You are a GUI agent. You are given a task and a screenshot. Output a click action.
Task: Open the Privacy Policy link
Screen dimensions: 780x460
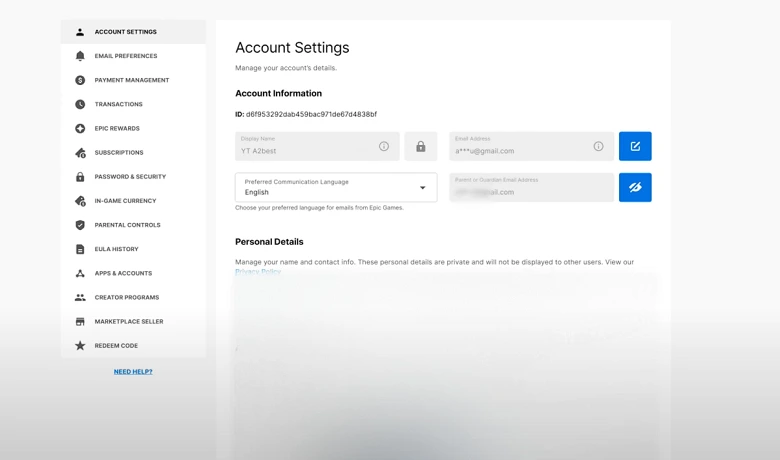pos(258,272)
